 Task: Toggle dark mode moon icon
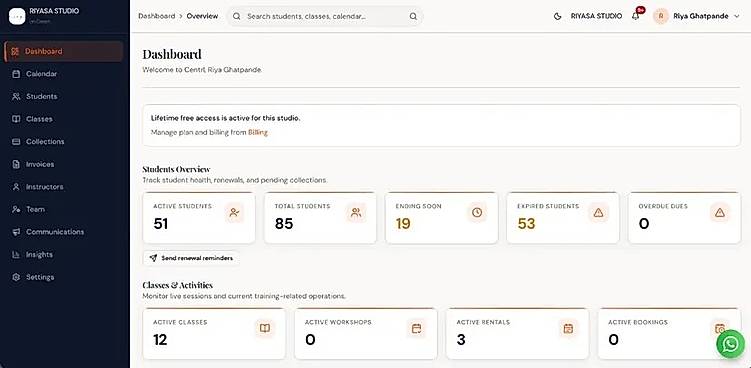coord(557,16)
